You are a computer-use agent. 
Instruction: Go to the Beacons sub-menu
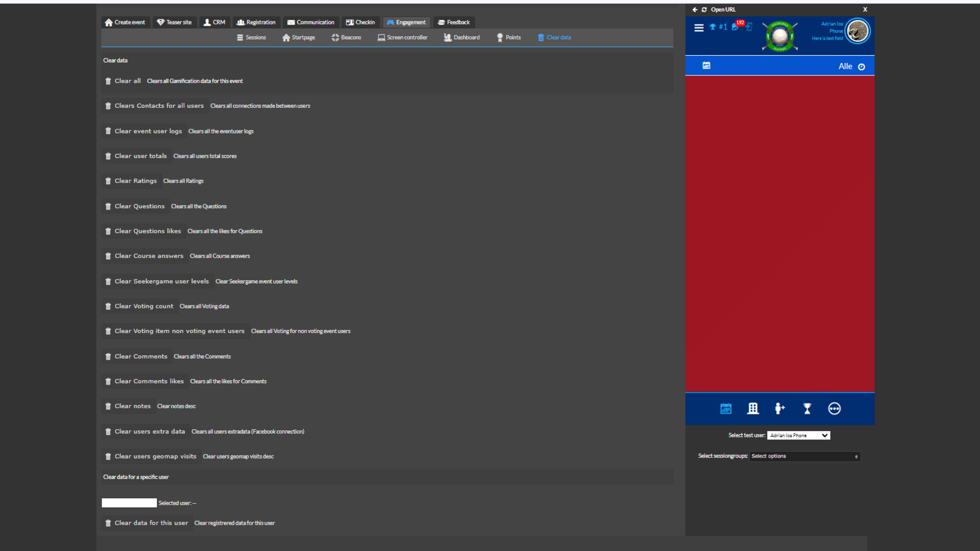[346, 37]
